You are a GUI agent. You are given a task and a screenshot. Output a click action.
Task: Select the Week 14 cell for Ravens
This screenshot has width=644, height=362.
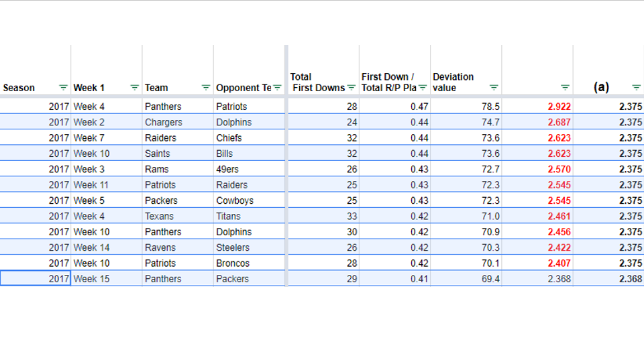coord(107,247)
